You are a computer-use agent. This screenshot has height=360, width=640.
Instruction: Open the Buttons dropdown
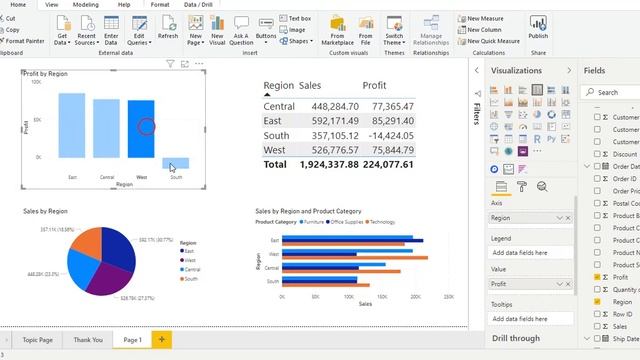click(x=266, y=30)
